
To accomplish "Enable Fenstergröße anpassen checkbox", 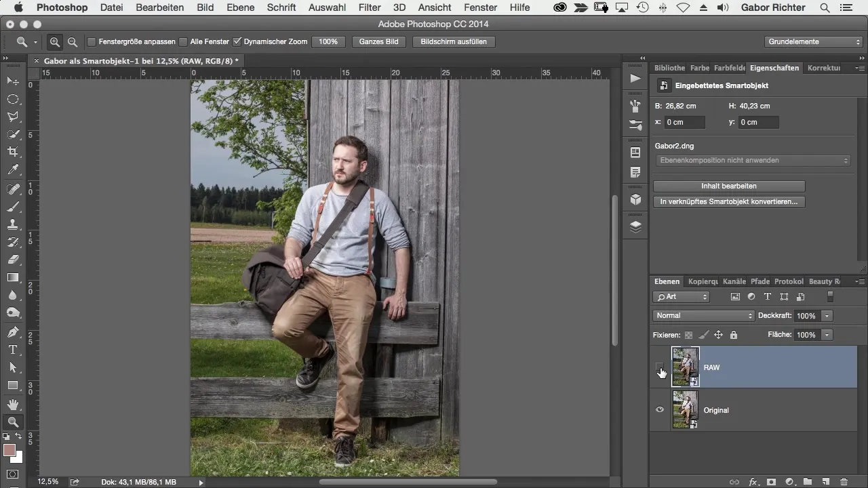I will pos(92,42).
